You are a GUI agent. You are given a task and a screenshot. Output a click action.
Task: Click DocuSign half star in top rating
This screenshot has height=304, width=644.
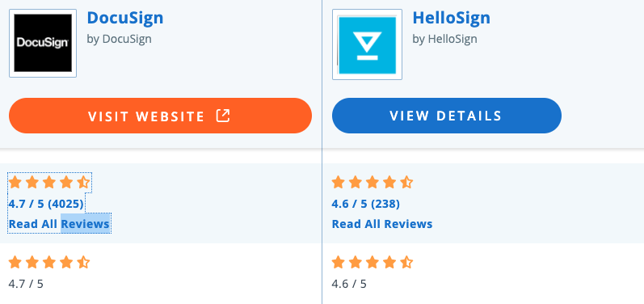[x=83, y=183]
